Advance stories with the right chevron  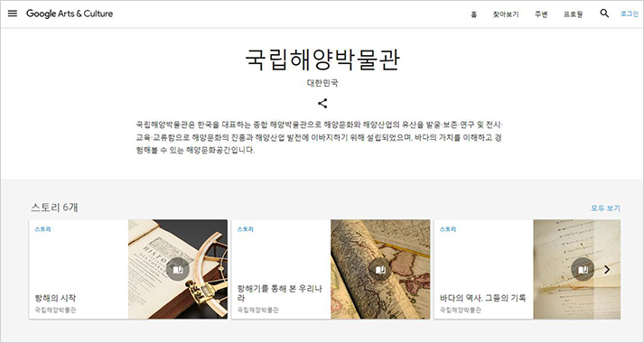pyautogui.click(x=607, y=270)
